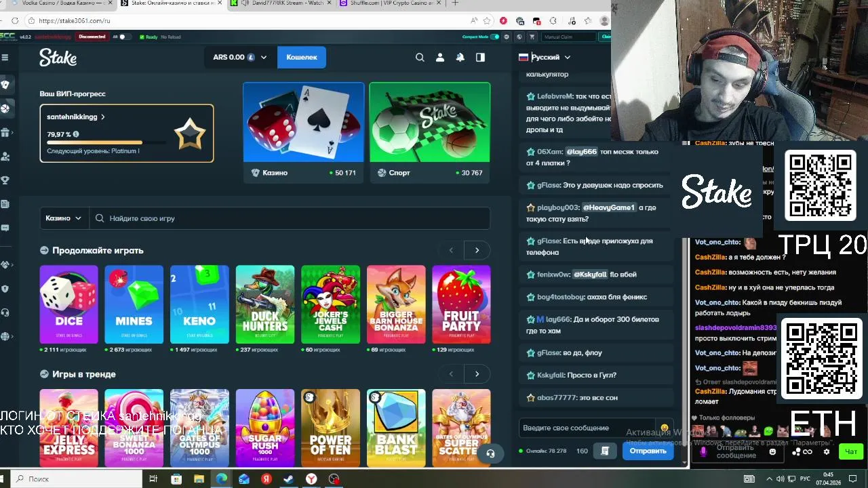Select the Stake Онлайн-казино browser tab
This screenshot has width=868, height=488.
[172, 3]
